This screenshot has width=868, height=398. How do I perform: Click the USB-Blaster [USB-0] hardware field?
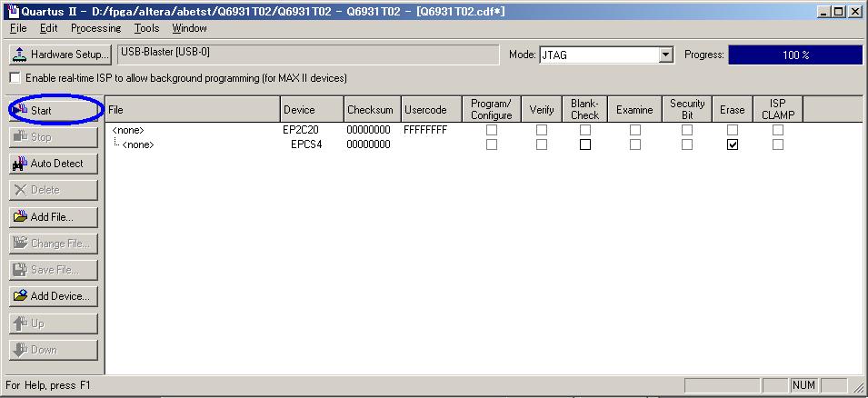point(308,55)
